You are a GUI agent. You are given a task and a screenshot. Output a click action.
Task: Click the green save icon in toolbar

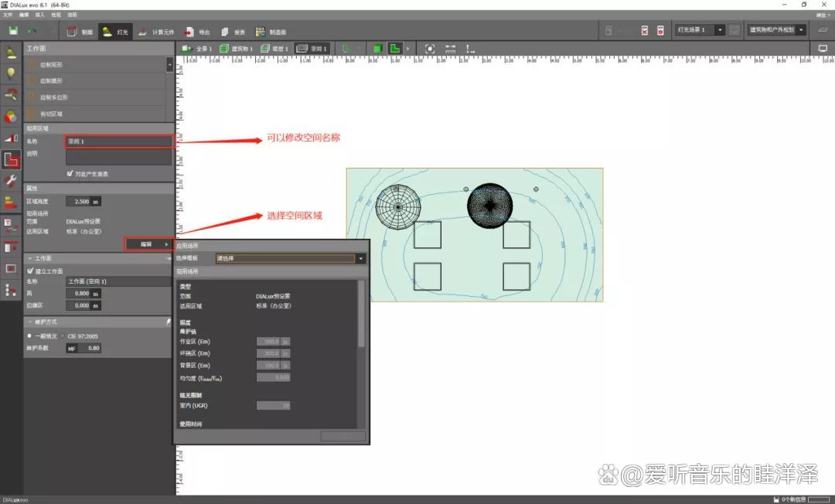[13, 31]
